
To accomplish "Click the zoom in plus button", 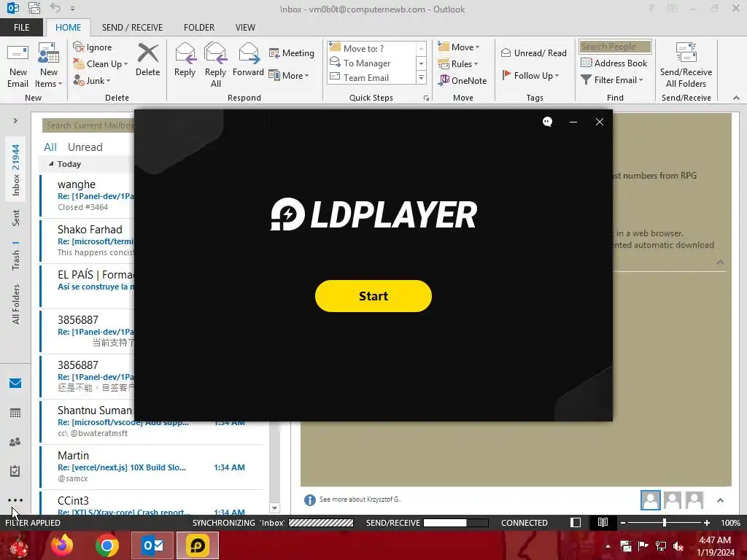I will click(x=706, y=522).
